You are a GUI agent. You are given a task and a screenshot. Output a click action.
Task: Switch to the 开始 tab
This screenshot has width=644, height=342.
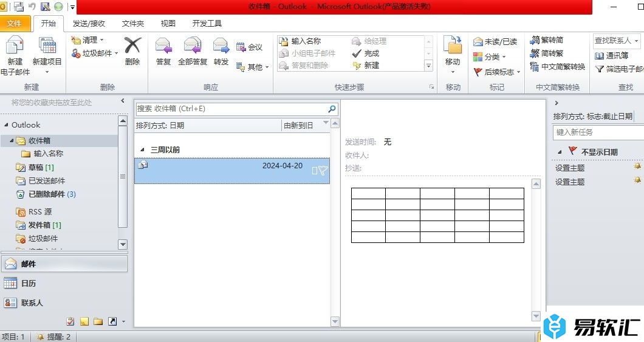(49, 24)
